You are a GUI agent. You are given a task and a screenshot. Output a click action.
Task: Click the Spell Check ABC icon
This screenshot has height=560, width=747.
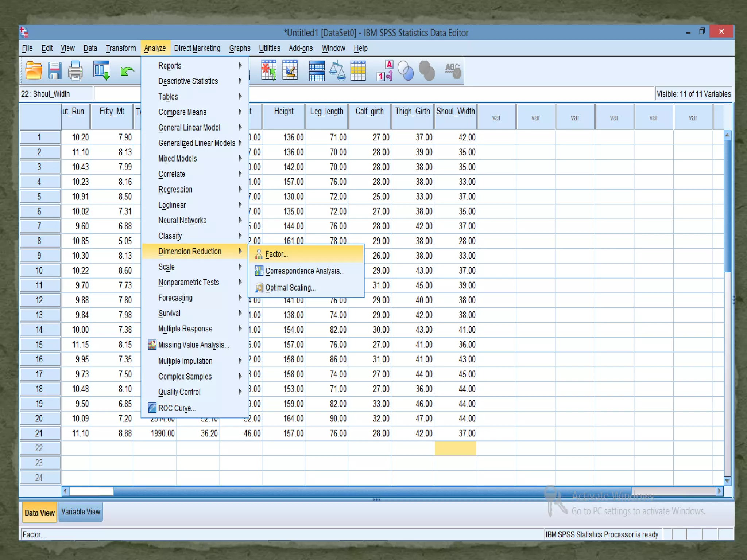(453, 70)
